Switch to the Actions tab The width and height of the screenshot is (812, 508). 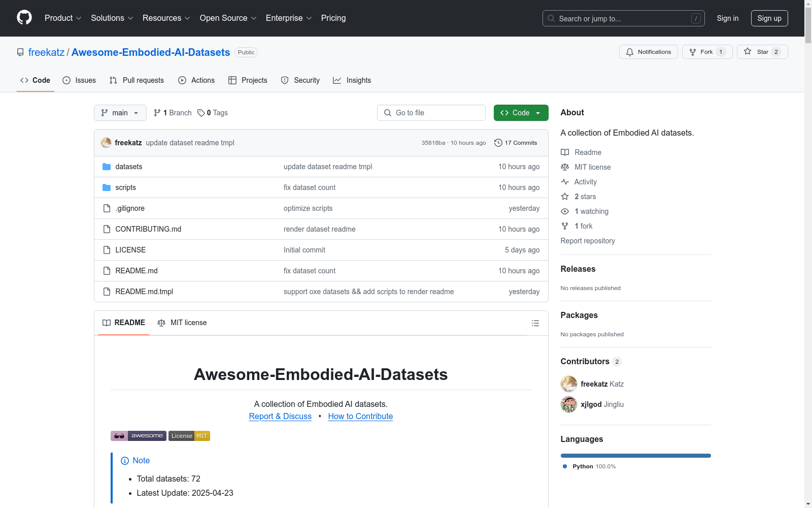click(196, 80)
